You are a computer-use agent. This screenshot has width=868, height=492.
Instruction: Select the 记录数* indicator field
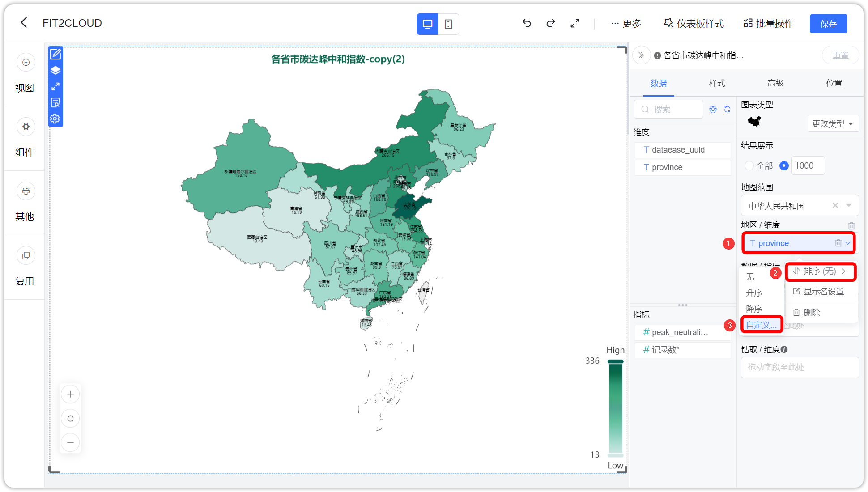click(683, 350)
